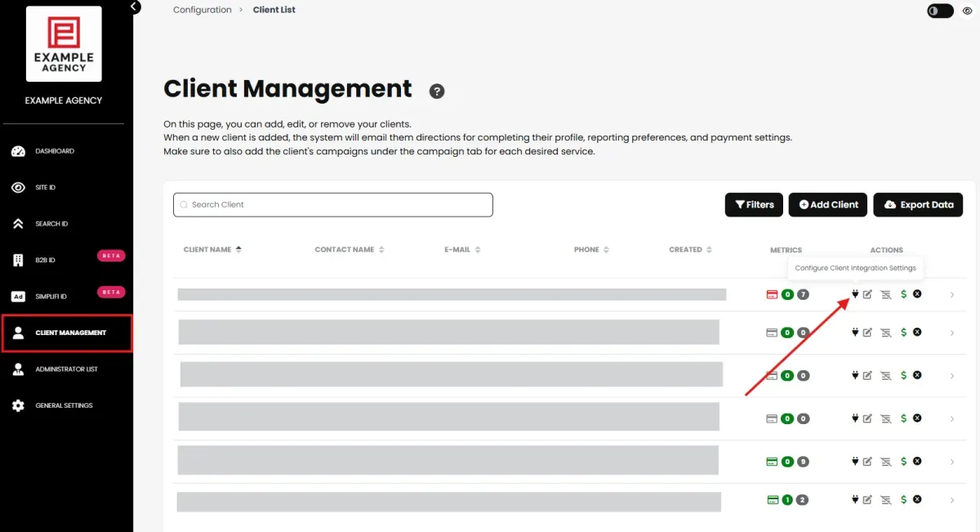Screen dimensions: 980x532
Task: Open Simpli.fi ID Ad icon in sidebar
Action: (x=18, y=297)
